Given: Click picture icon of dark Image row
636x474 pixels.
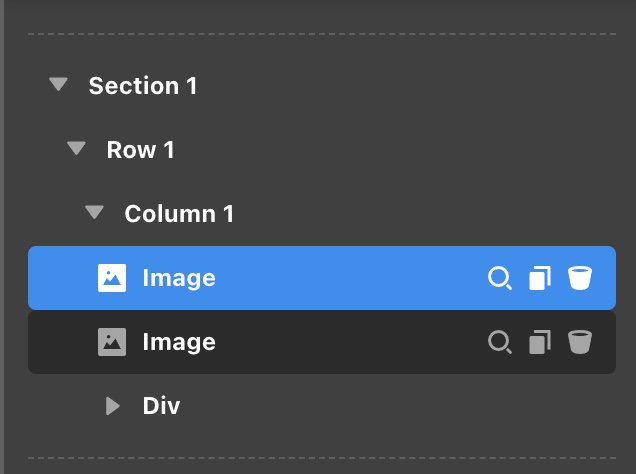Looking at the screenshot, I should pyautogui.click(x=112, y=342).
